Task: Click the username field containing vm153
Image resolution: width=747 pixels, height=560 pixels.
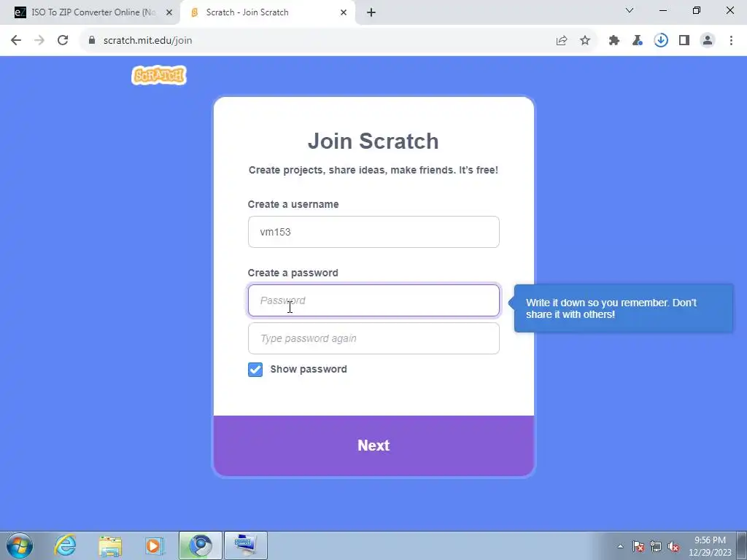Action: [x=373, y=232]
